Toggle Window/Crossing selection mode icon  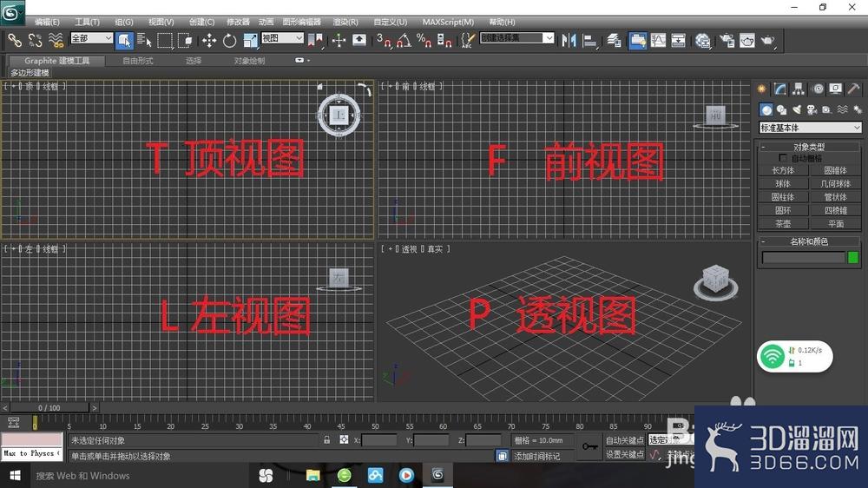(185, 40)
